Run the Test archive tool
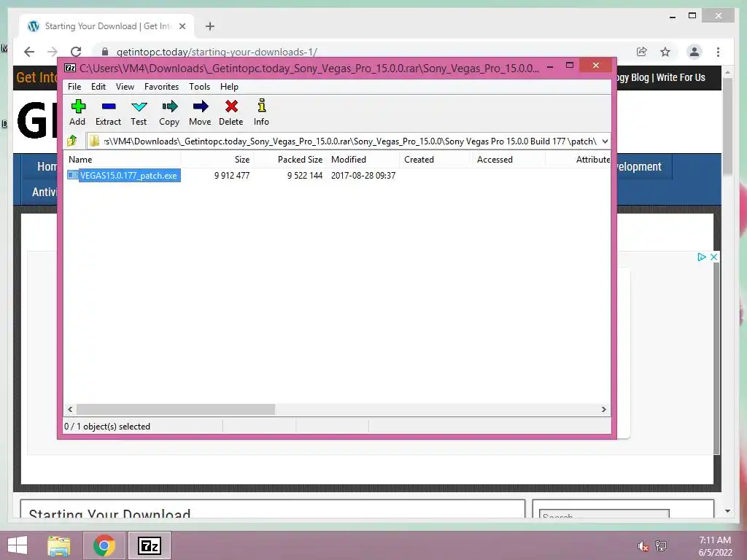The image size is (747, 560). tap(139, 106)
